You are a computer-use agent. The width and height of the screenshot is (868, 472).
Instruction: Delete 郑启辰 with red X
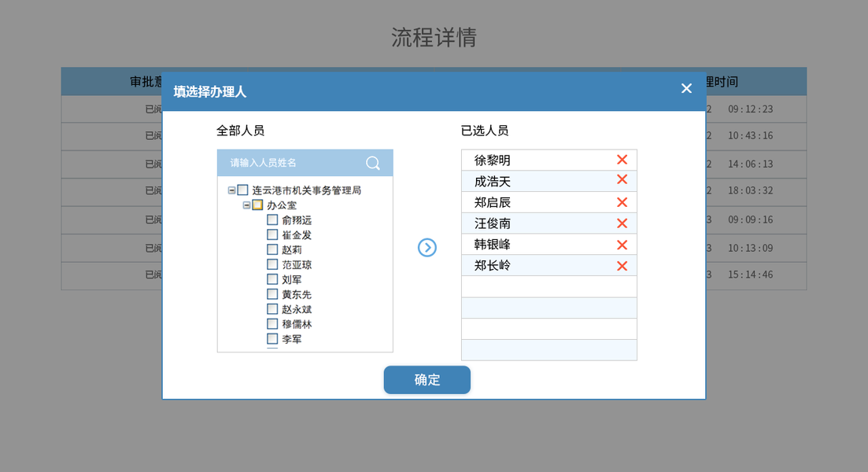tap(622, 202)
